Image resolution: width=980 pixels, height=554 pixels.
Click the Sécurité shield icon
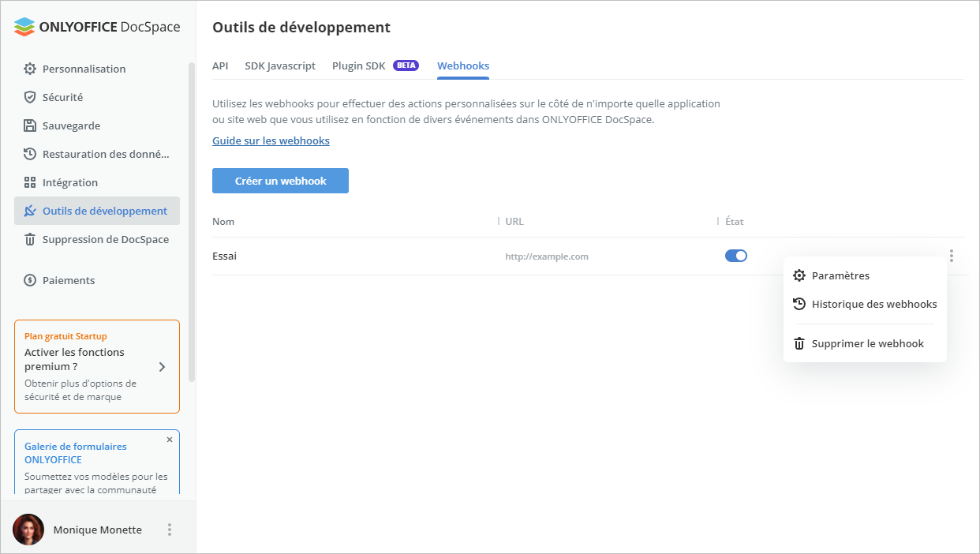coord(30,97)
